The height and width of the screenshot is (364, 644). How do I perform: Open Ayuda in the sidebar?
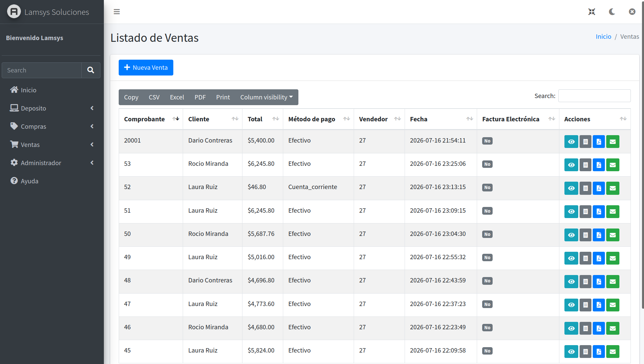tap(52, 181)
